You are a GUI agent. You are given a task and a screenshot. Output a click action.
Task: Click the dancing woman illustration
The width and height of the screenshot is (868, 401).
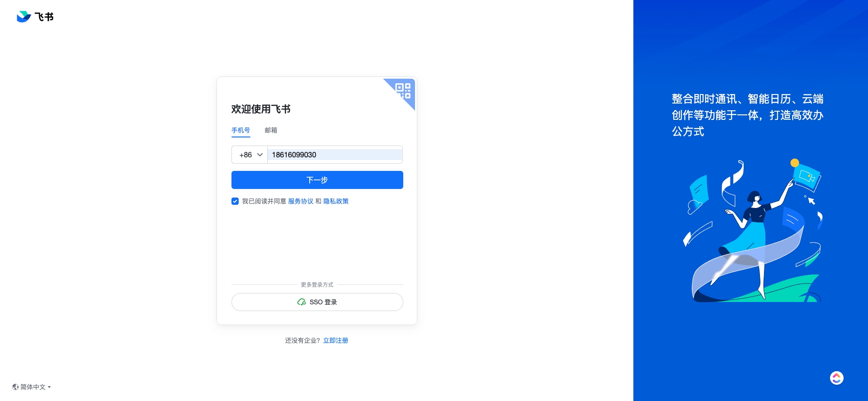754,231
